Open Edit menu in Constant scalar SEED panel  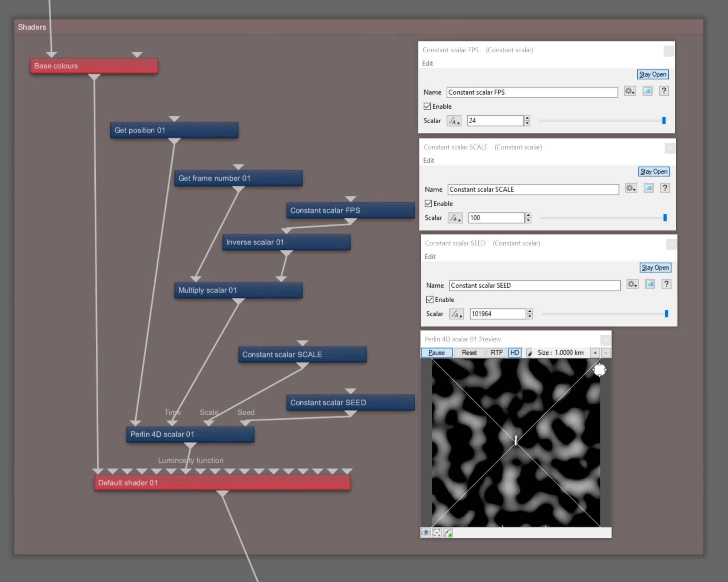(430, 256)
